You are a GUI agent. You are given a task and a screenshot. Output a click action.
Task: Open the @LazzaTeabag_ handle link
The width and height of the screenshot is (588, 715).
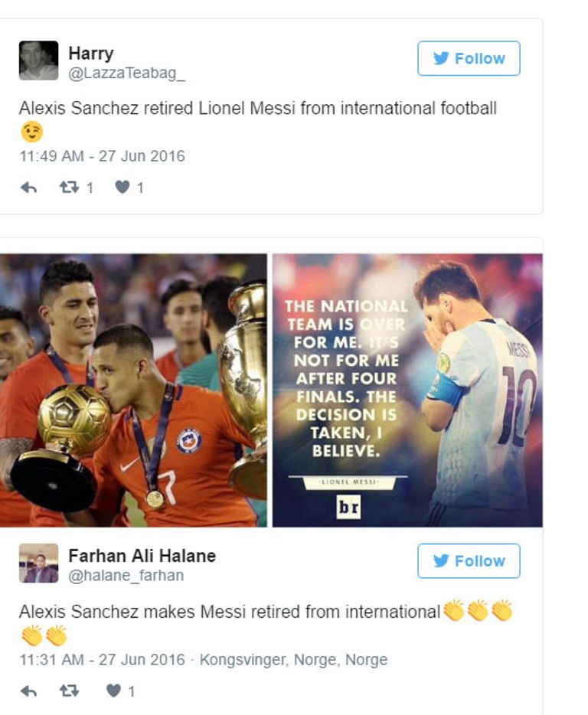(126, 73)
